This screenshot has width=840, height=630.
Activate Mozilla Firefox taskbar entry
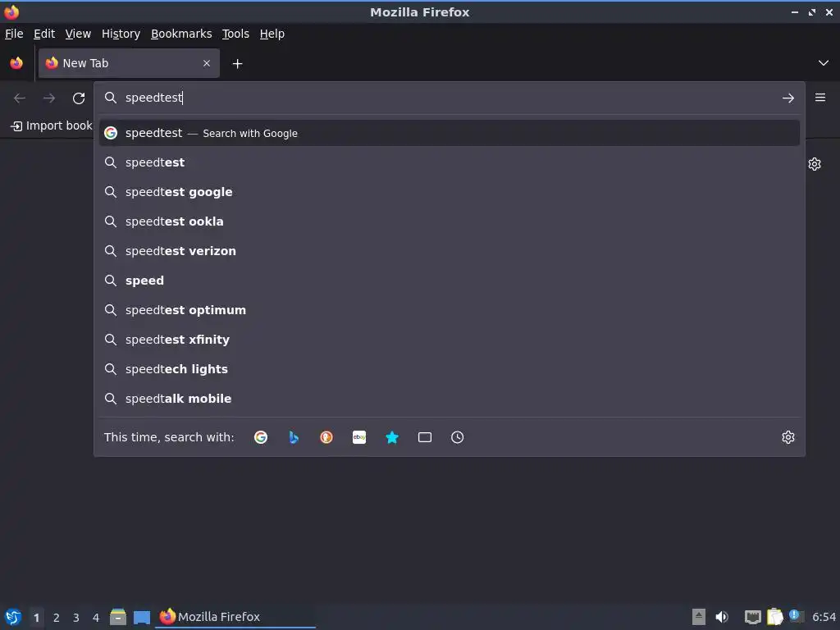[x=235, y=617]
